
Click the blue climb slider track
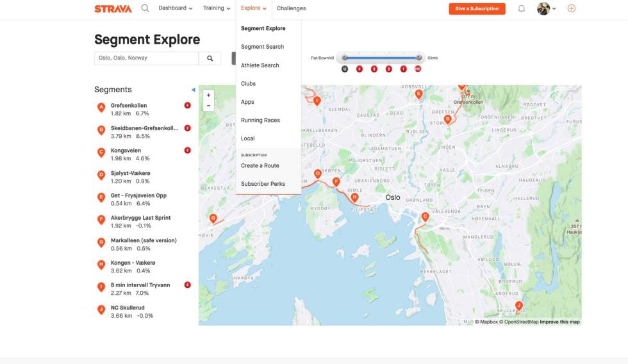point(381,58)
